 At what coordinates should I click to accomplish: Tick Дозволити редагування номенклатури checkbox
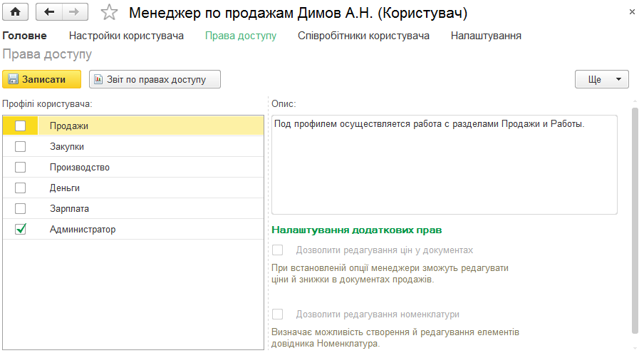(278, 314)
